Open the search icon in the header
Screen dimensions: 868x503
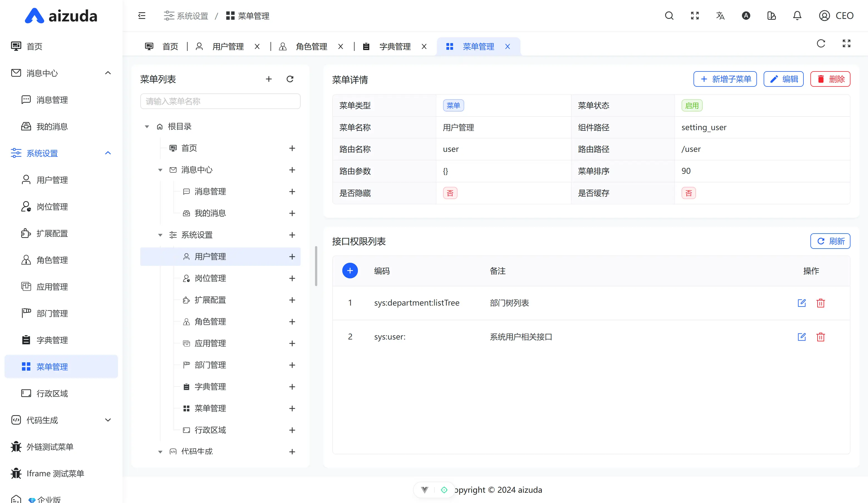(669, 16)
